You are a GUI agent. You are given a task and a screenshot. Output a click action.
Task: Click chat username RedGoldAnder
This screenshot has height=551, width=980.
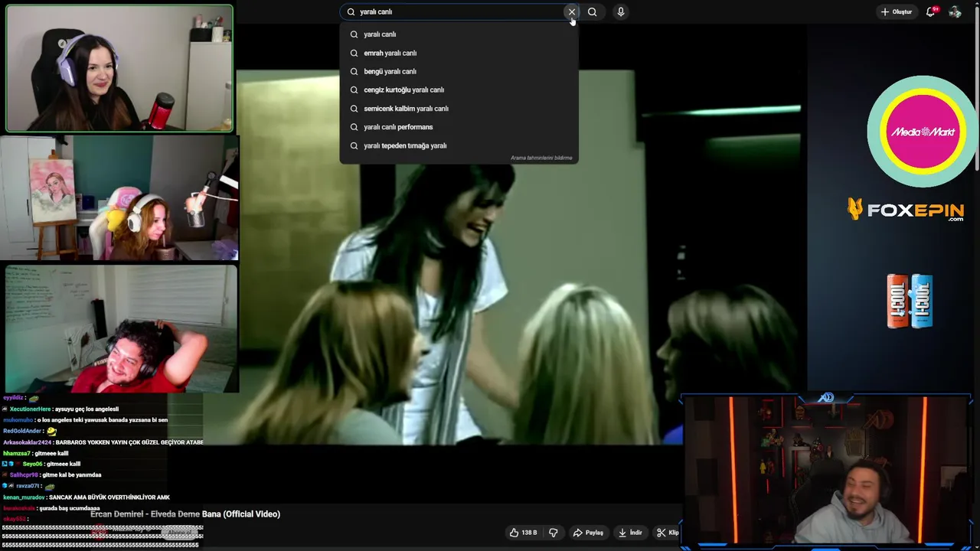[22, 432]
